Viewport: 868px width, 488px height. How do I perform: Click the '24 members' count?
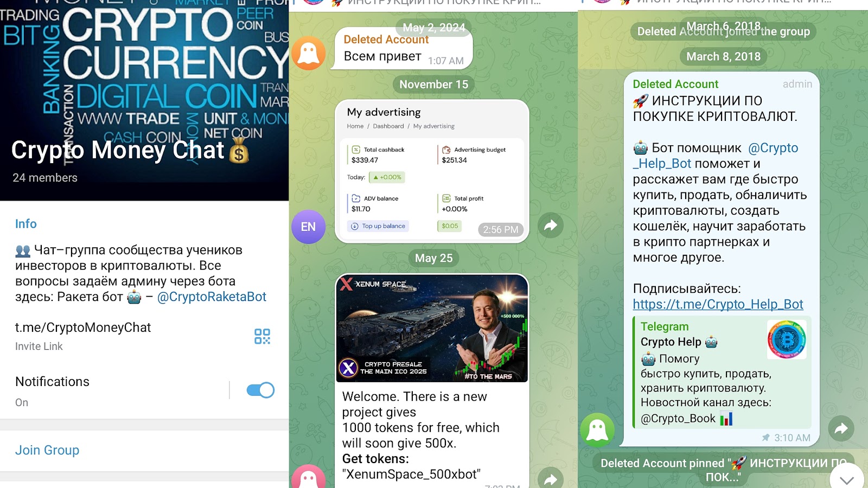(x=45, y=178)
